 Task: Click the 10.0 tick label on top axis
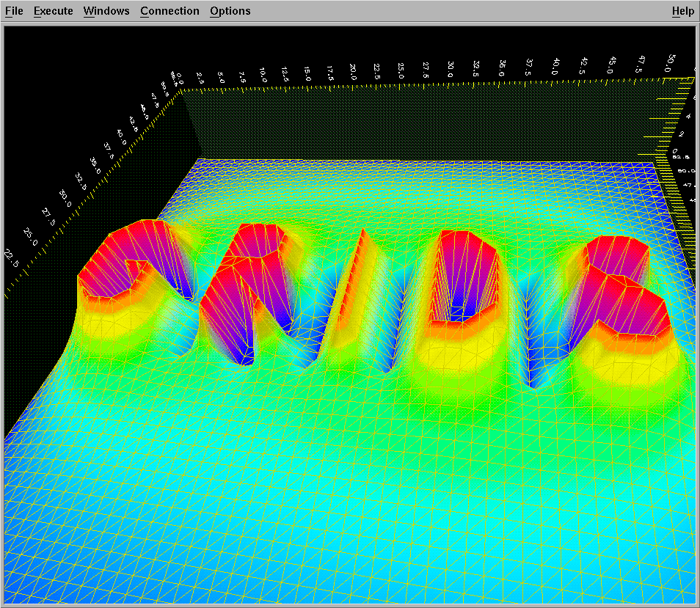point(263,73)
